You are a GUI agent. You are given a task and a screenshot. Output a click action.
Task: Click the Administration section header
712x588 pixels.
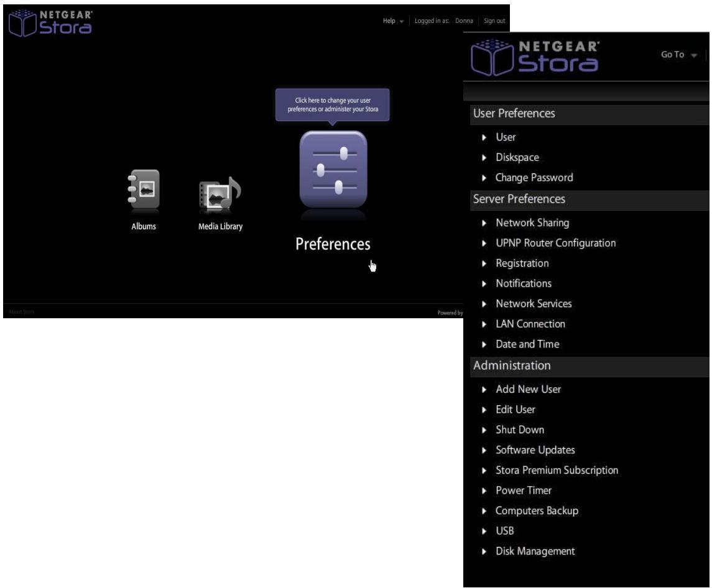(589, 366)
